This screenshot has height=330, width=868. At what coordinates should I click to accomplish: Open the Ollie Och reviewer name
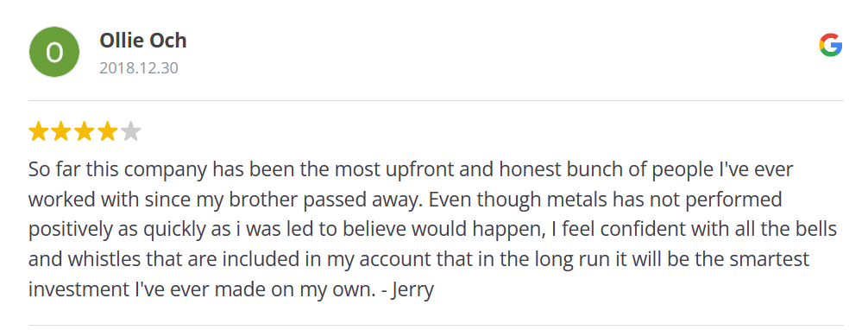[143, 41]
